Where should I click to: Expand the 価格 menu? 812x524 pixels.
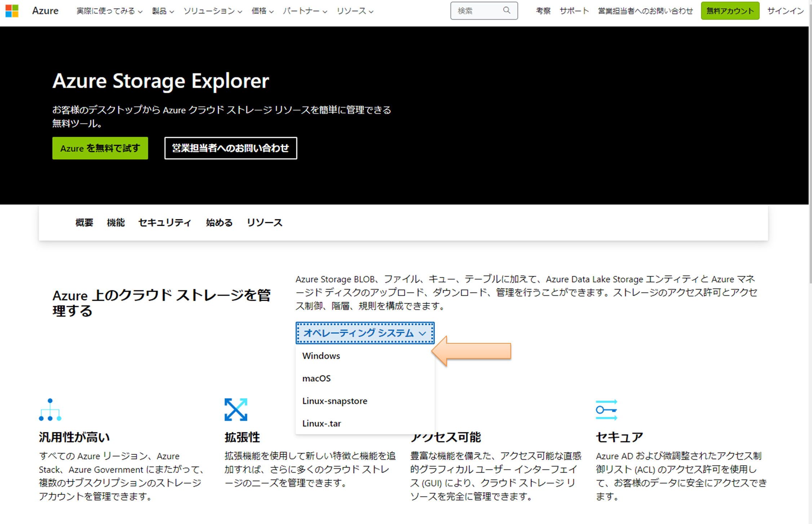(262, 11)
